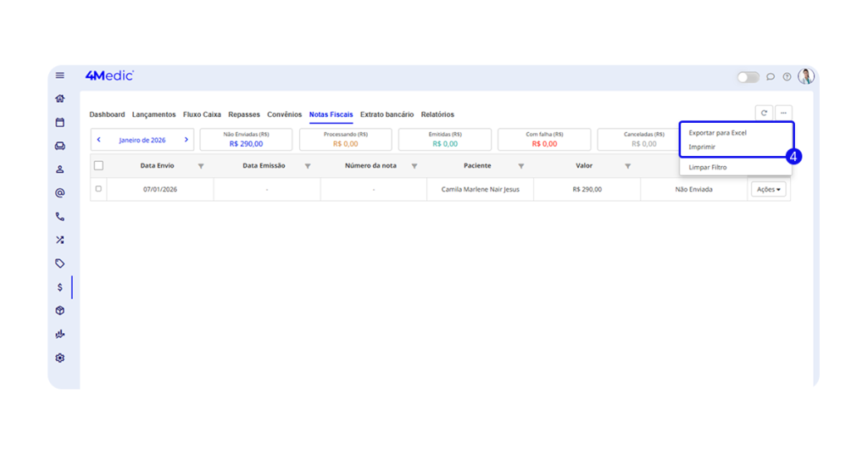Screen dimensions: 868x455
Task: Open the financial dollar sign icon
Action: (60, 287)
